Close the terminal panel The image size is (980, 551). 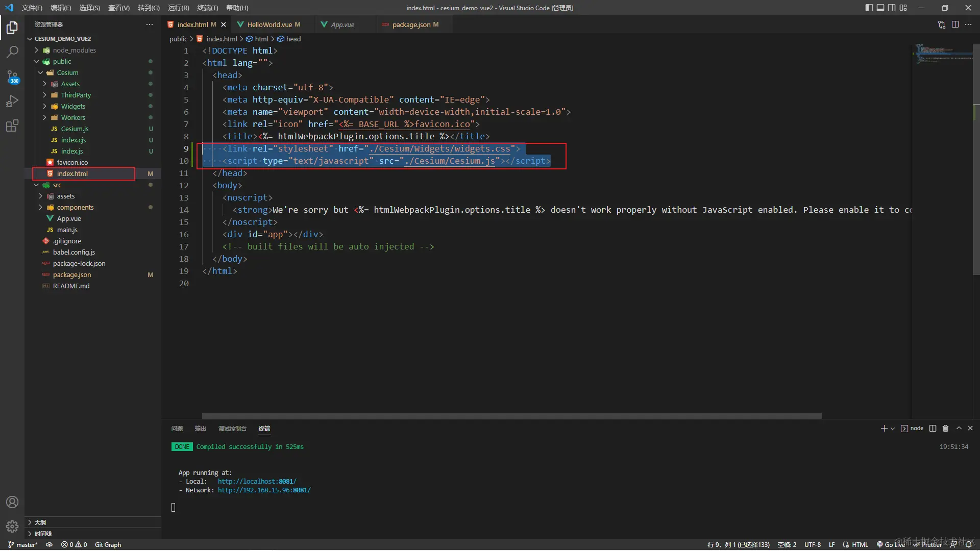[970, 429]
